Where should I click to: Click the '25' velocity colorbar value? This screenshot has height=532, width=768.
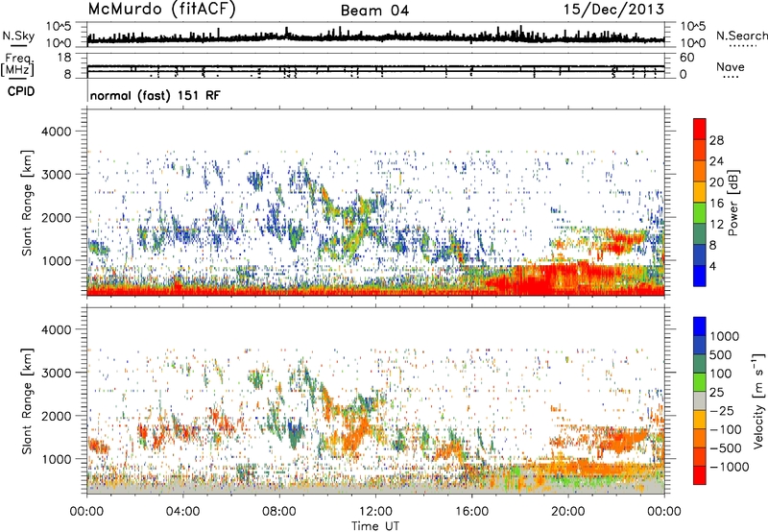click(x=717, y=392)
